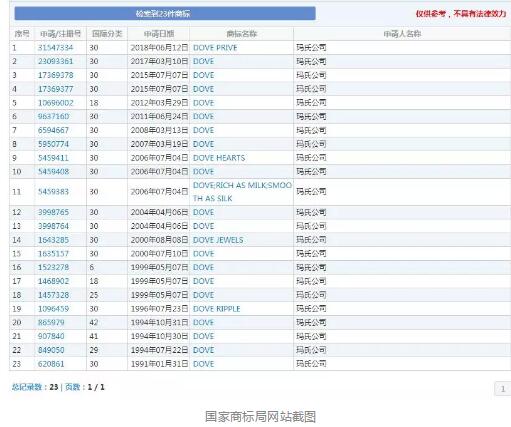Screen dimensions: 511x427
Task: Open registration number 10696002 link
Action: pyautogui.click(x=55, y=103)
